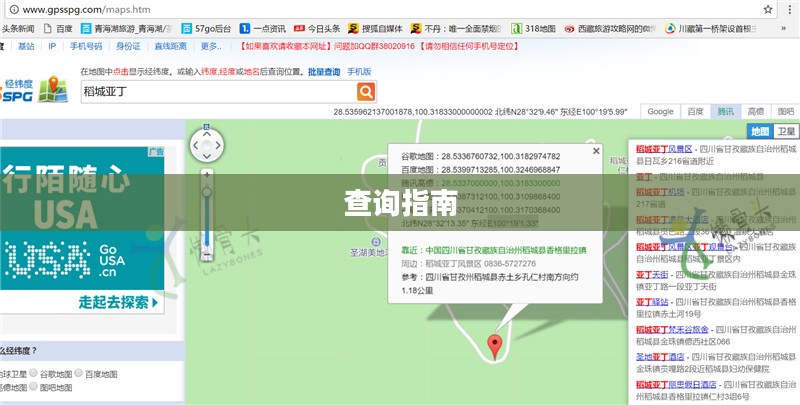Select the 图吧地图 radio button
The image size is (800, 405).
coord(33,386)
